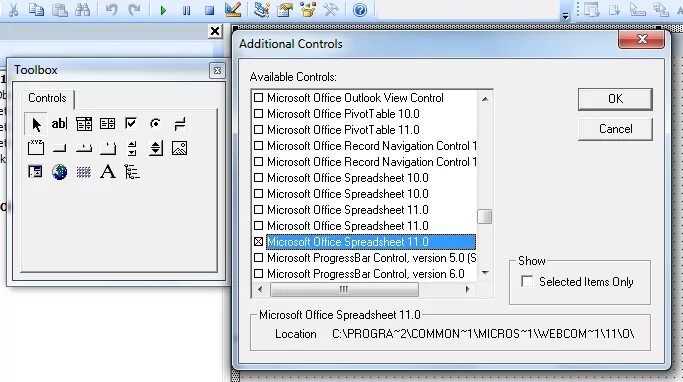Click the Toolbox hammer-and-wrench toolbar icon
Screen dimensions: 683x382
point(331,9)
